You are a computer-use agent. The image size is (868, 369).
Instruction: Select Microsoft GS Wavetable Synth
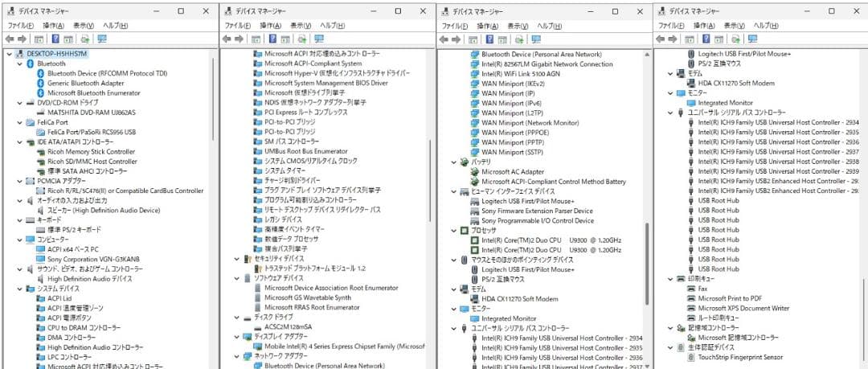click(x=308, y=297)
